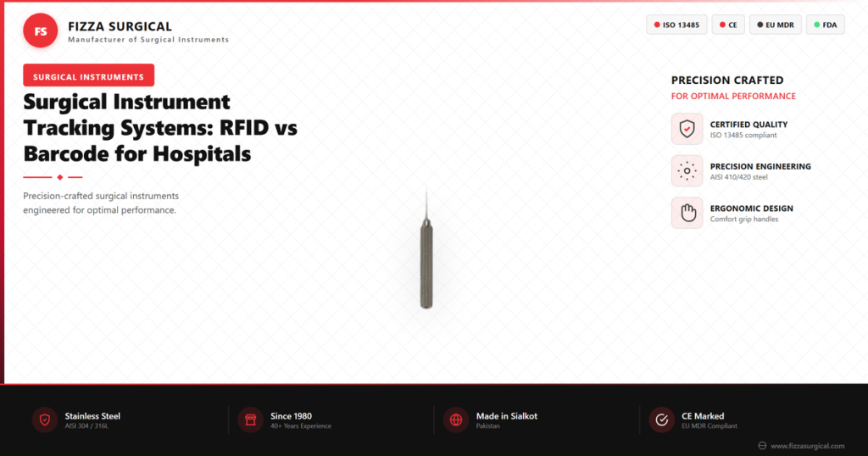868x456 pixels.
Task: Click the Since 1980 footer label
Action: [292, 416]
